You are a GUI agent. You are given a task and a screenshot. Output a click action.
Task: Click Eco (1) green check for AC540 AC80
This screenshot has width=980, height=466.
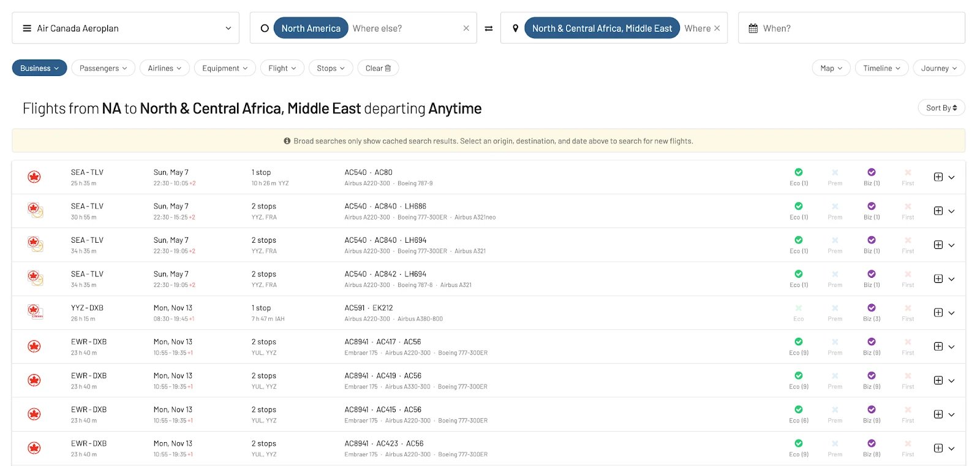click(799, 172)
